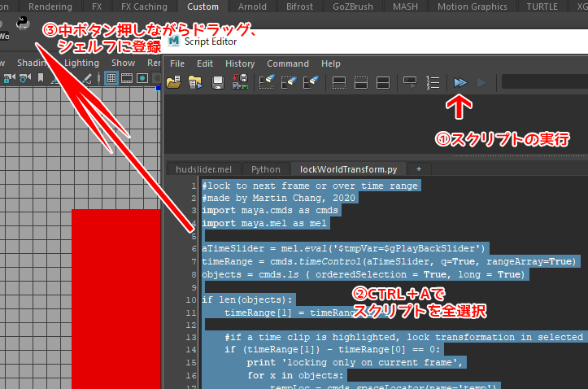The width and height of the screenshot is (588, 389).
Task: Toggle Show Both history and input panes
Action: [384, 82]
